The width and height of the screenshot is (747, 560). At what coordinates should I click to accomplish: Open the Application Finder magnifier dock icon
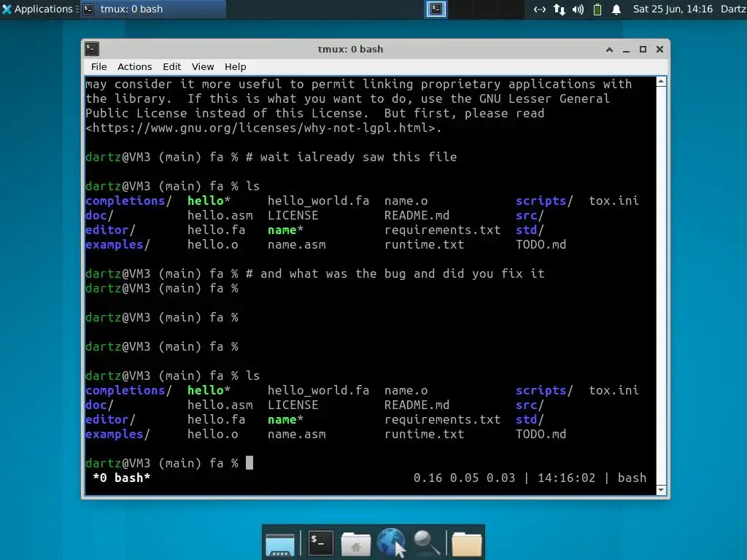(426, 542)
